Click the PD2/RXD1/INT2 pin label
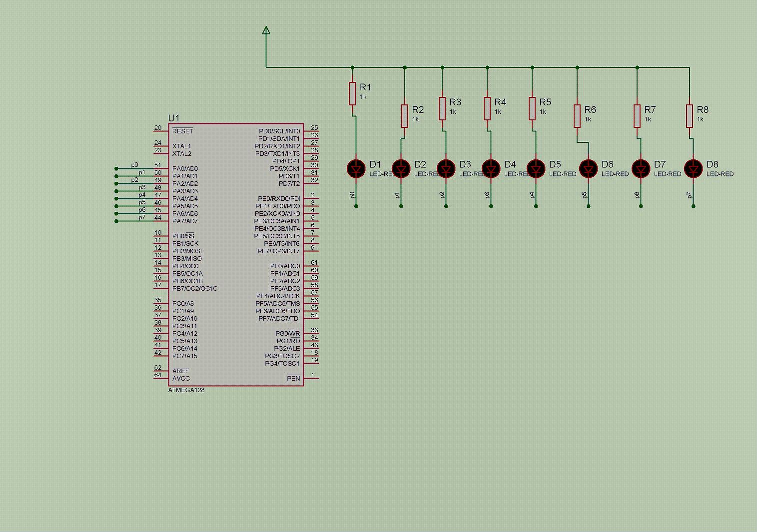 pos(277,146)
